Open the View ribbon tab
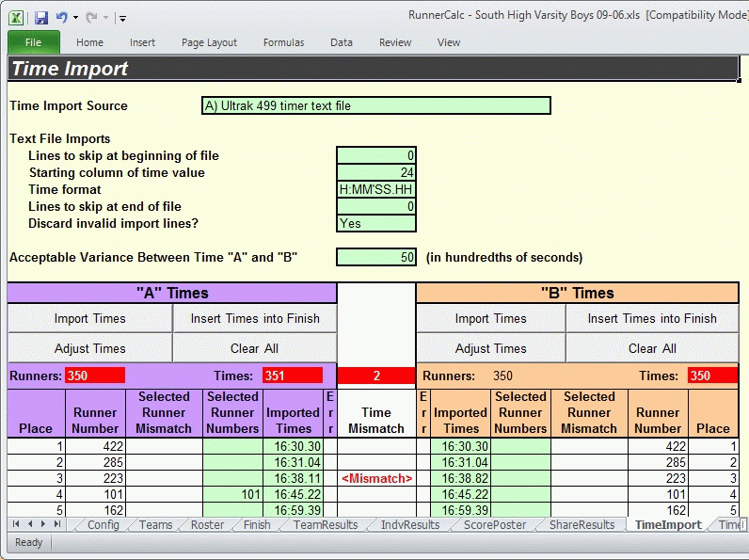This screenshot has width=749, height=560. 449,42
